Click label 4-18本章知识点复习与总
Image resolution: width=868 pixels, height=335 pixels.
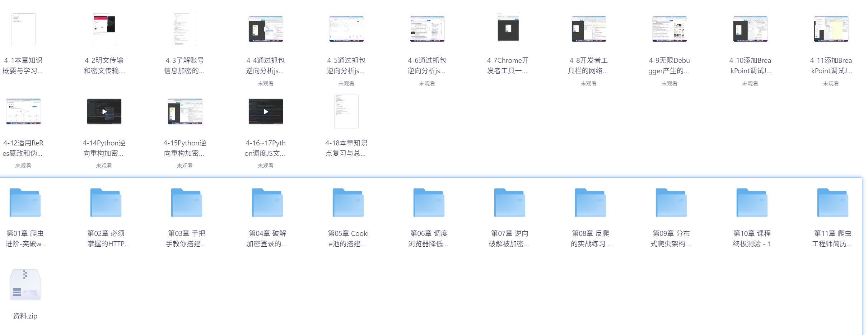coord(346,148)
